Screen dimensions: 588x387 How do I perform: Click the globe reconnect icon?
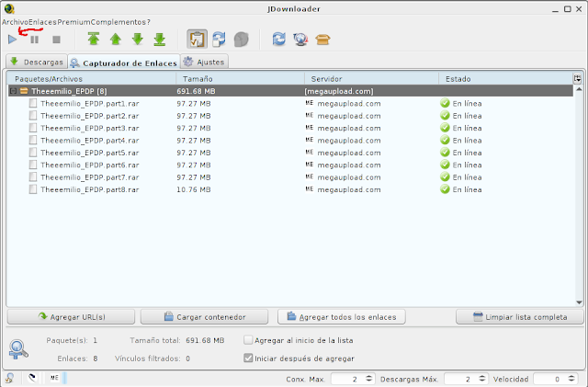click(x=300, y=39)
